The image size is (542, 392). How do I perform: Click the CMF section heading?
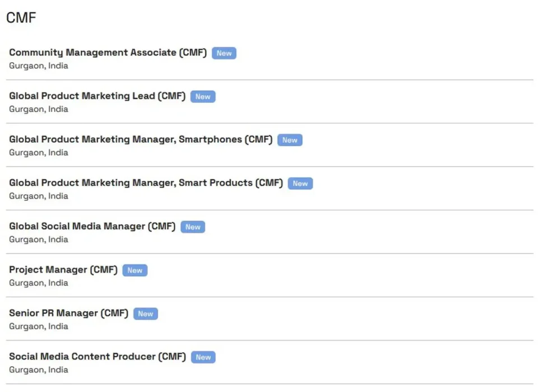point(21,18)
